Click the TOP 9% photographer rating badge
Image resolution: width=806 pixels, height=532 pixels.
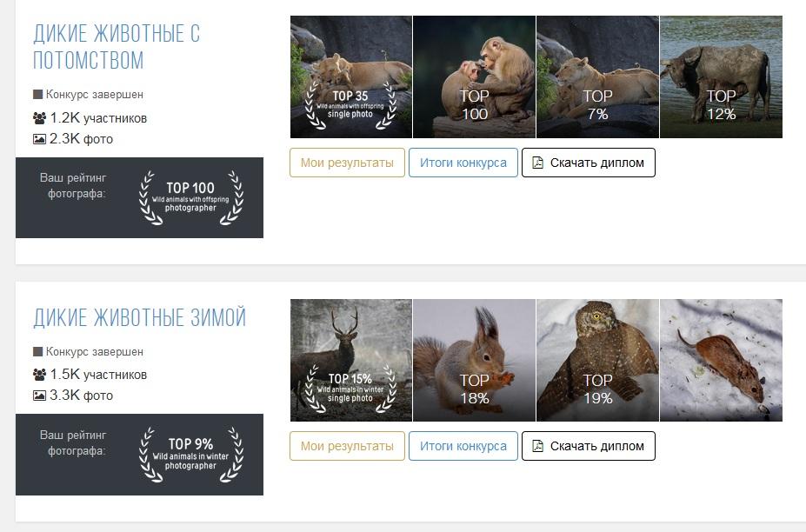[190, 455]
